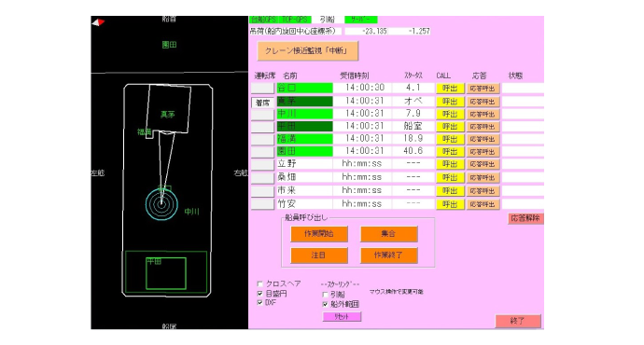Click the green 中川 label on the map

pyautogui.click(x=191, y=212)
